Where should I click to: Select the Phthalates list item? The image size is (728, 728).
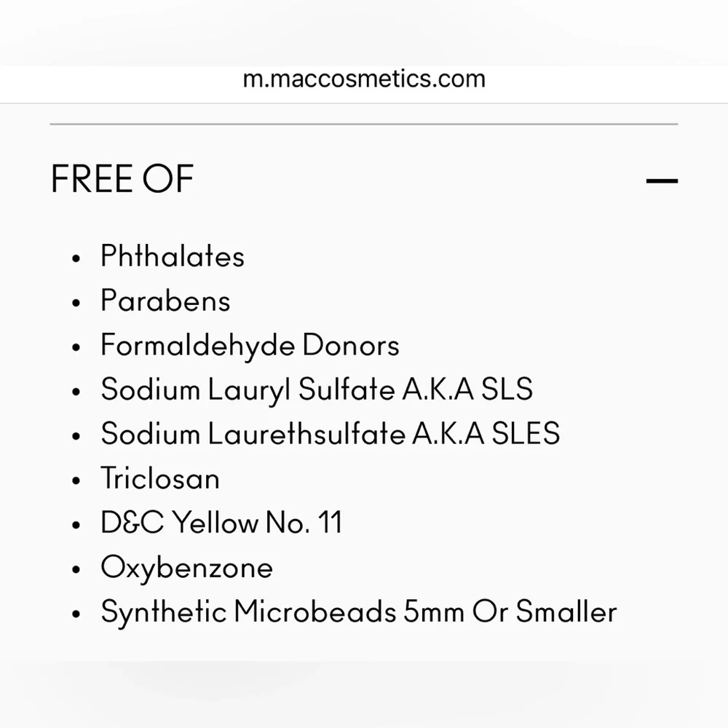coord(173,256)
